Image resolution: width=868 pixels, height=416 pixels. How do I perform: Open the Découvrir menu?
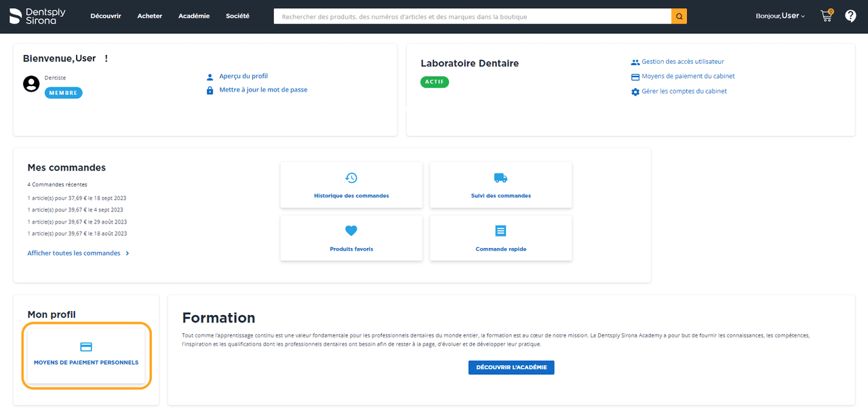pyautogui.click(x=106, y=16)
